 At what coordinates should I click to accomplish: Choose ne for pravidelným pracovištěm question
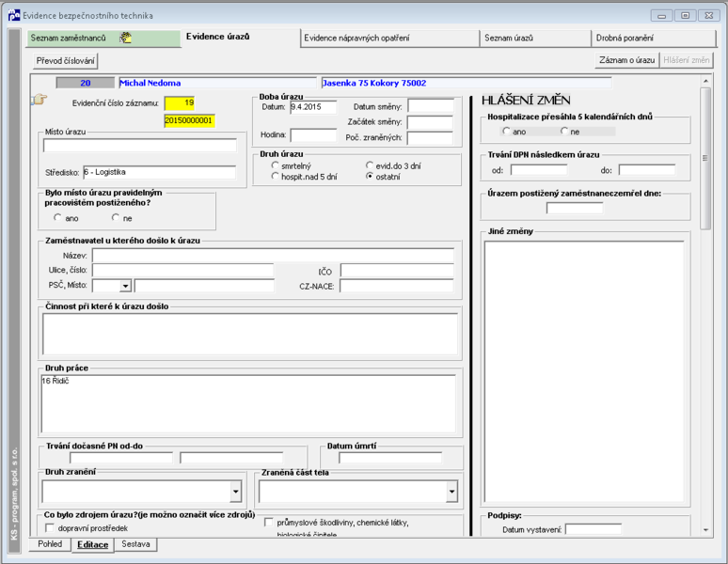click(x=116, y=217)
